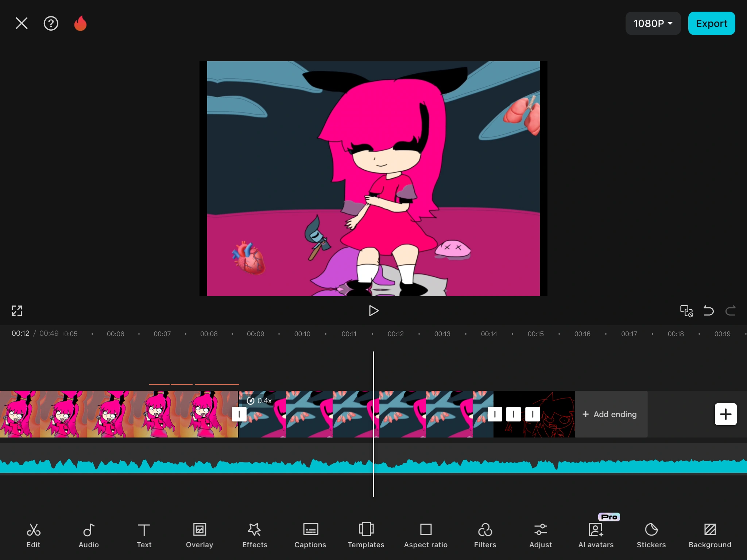Toggle fullscreen preview mode
The image size is (747, 560).
click(x=17, y=311)
